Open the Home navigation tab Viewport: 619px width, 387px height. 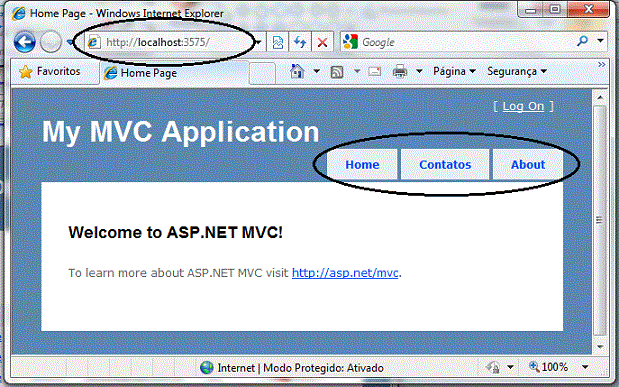click(362, 165)
